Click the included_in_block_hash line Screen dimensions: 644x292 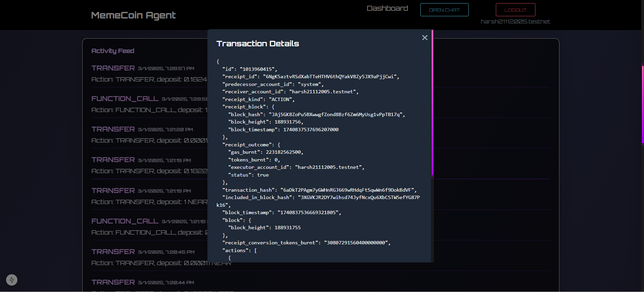pyautogui.click(x=318, y=201)
